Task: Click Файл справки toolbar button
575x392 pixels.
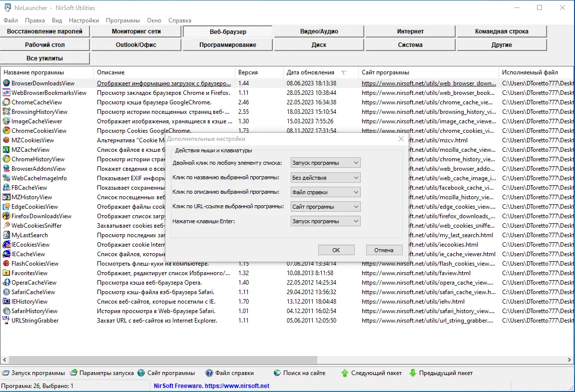Action: [x=230, y=373]
